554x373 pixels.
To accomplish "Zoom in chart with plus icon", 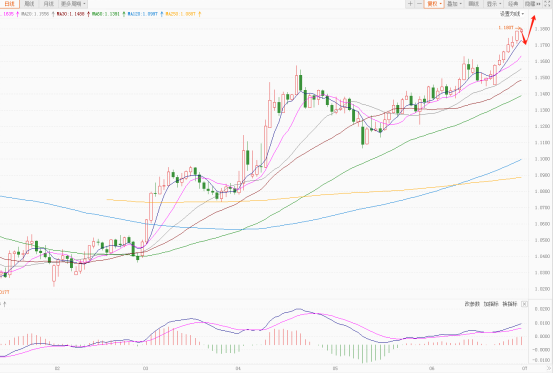I will [x=410, y=4].
